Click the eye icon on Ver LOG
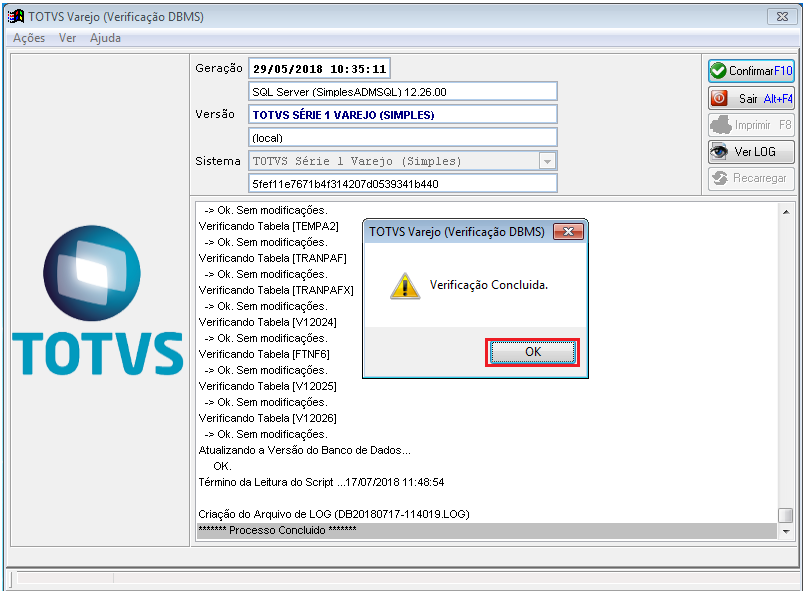Image resolution: width=804 pixels, height=594 pixels. click(719, 151)
